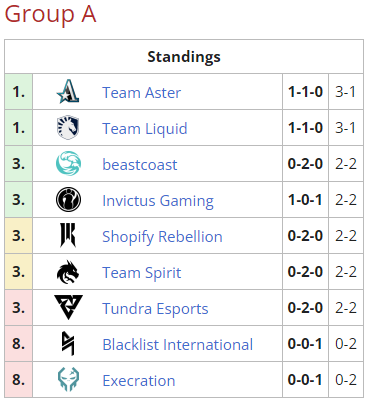Screen dimensions: 371x405
Task: Open Invictus Gaming team page
Action: [x=158, y=201]
